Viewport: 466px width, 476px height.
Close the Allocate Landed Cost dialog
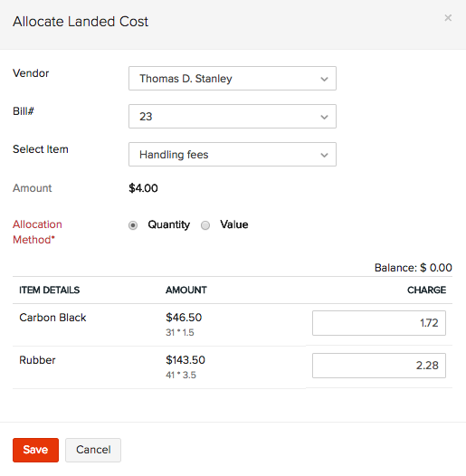click(448, 18)
